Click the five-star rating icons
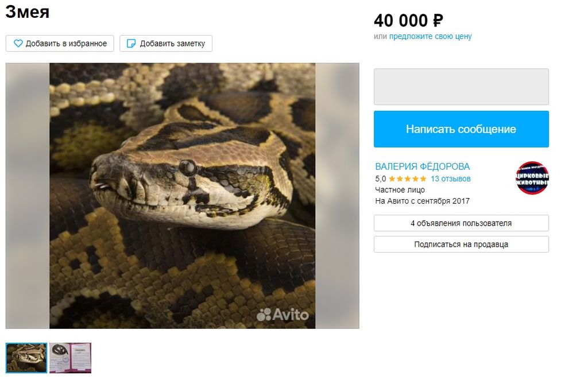Viewport: 588px width, 380px height. [x=407, y=179]
